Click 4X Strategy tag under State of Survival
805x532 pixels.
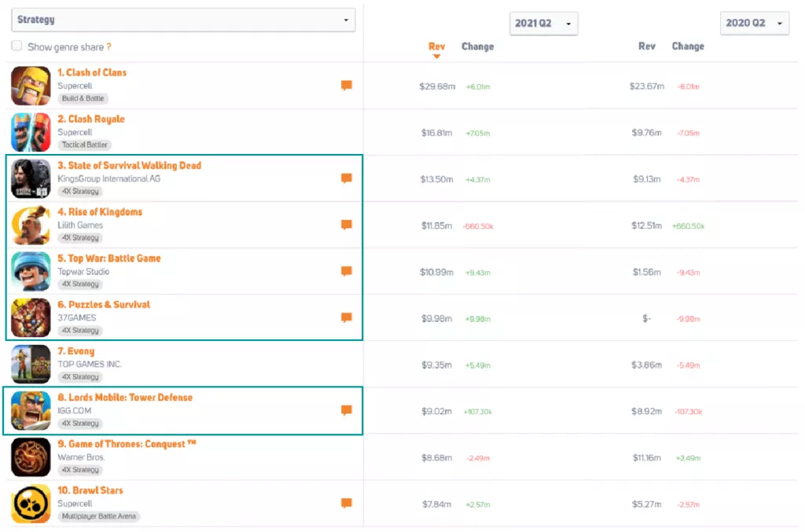coord(80,192)
